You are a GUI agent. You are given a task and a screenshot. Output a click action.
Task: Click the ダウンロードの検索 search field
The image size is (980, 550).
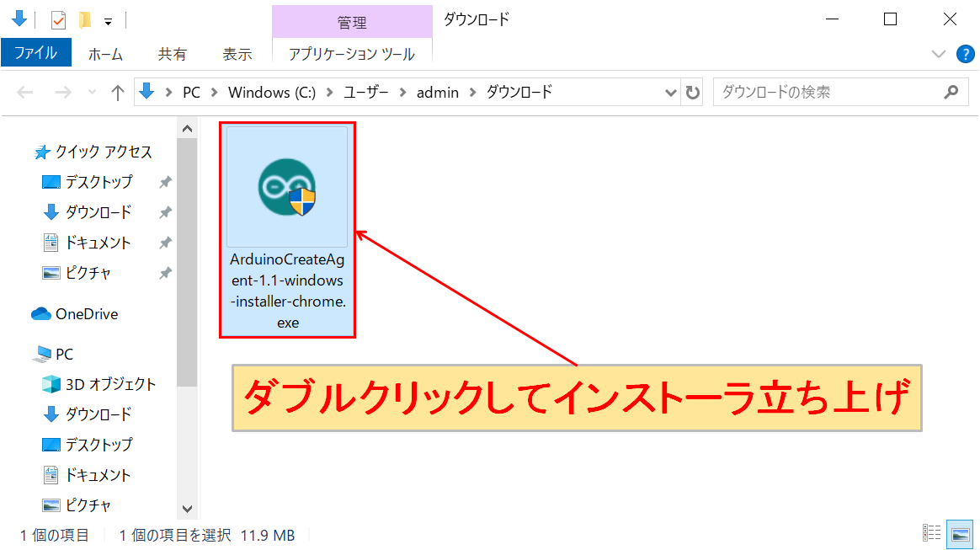click(x=825, y=92)
